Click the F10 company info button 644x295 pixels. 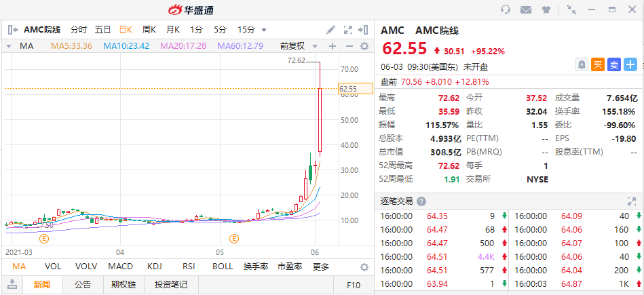point(353,285)
